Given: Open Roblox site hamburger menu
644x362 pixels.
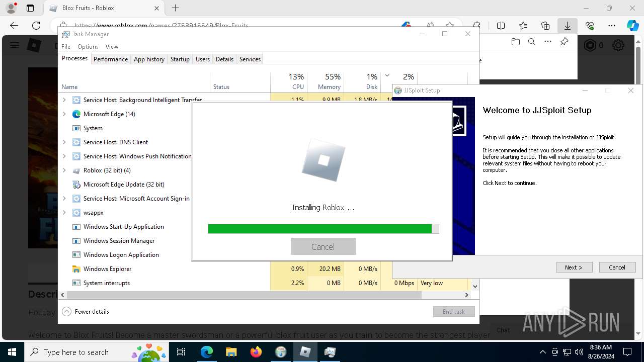Looking at the screenshot, I should 14,46.
